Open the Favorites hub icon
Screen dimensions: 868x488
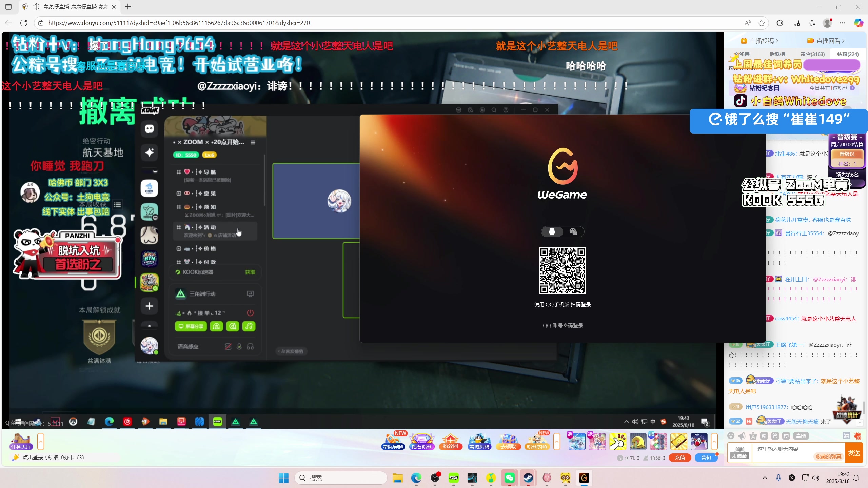(x=812, y=23)
